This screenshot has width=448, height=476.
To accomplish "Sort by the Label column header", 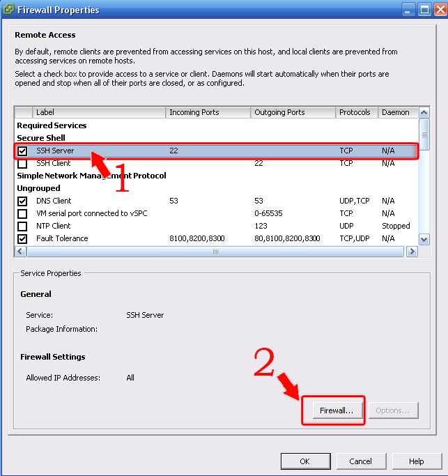I will coord(99,112).
